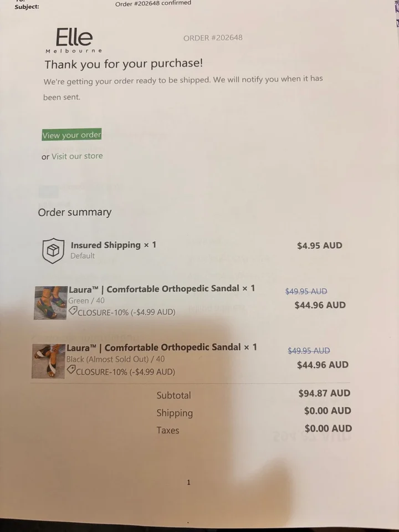Screen dimensions: 399x532
Task: Click the discount tag icon under Green / 40
Action: 73,310
